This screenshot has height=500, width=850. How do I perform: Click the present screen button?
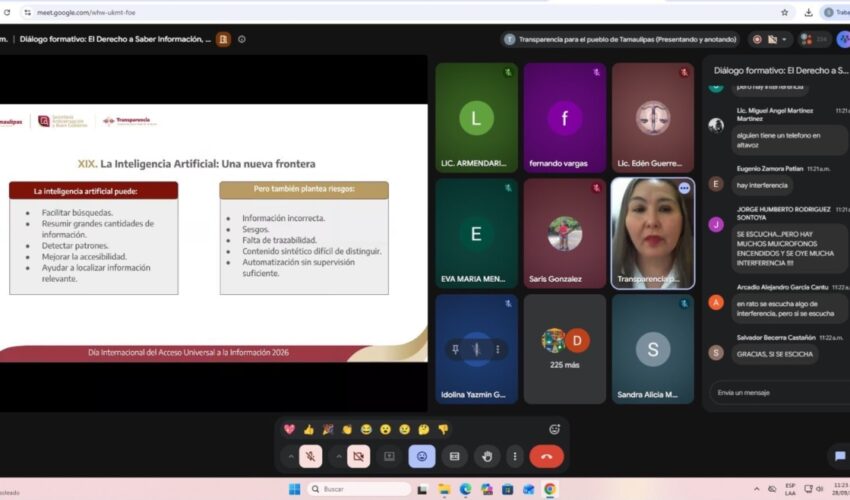coord(389,457)
